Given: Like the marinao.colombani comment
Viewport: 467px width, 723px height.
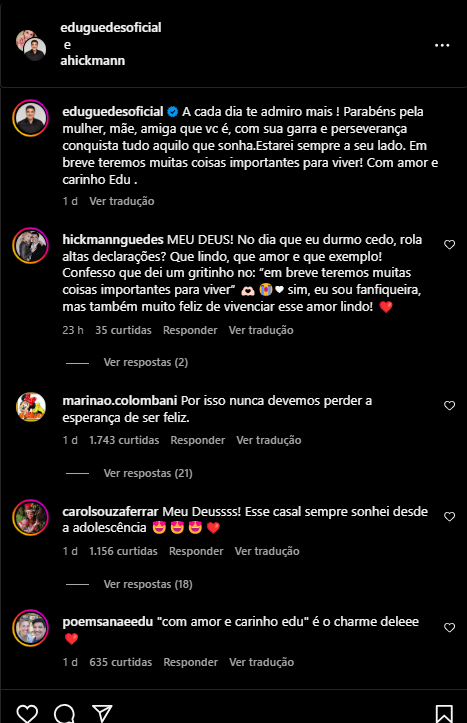Looking at the screenshot, I should point(449,406).
